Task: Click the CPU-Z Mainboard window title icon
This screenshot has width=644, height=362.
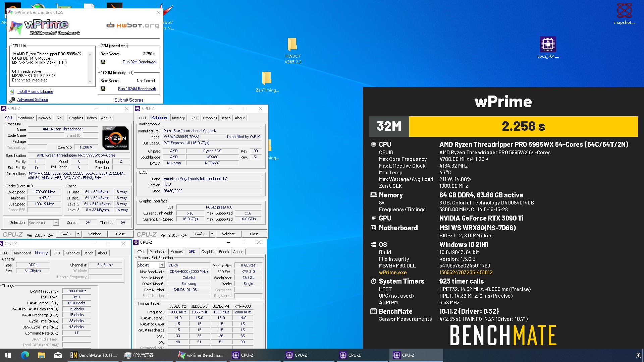Action: pyautogui.click(x=138, y=109)
